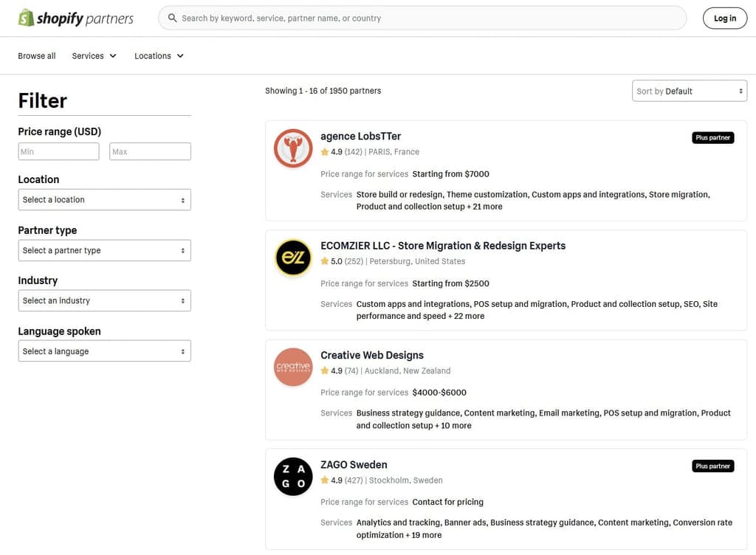Click the Plus partner badge on ZAGO Sweden
Image resolution: width=756 pixels, height=555 pixels.
click(x=712, y=466)
